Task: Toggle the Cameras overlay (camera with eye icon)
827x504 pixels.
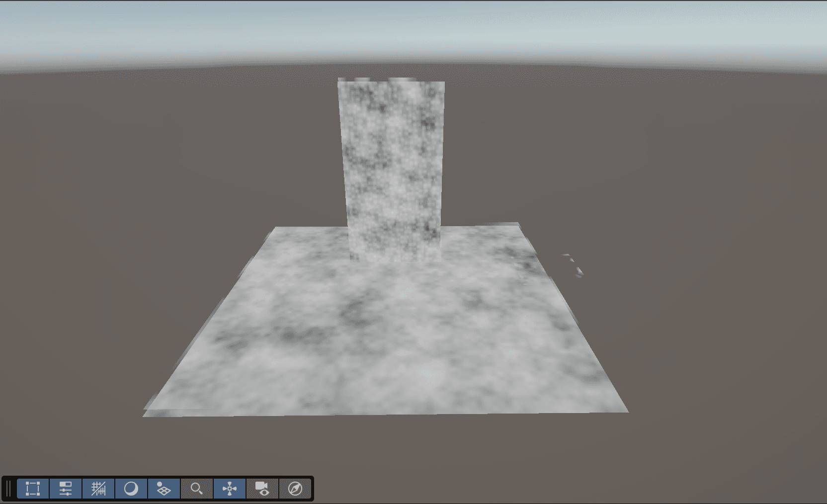Action: 262,489
